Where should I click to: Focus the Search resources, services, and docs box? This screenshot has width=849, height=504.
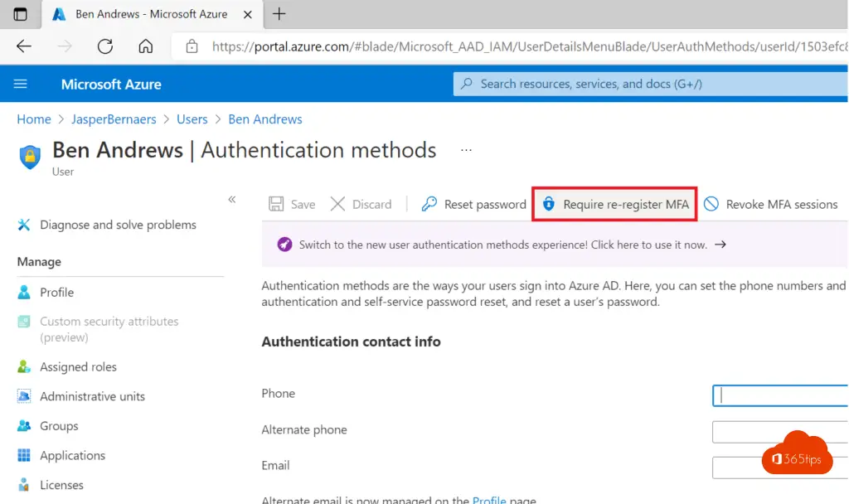650,84
